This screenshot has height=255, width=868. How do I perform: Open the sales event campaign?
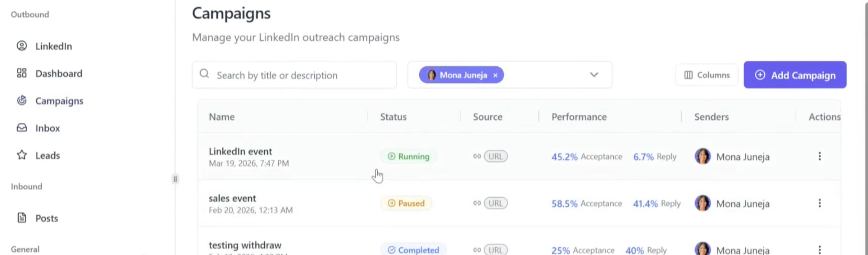232,199
